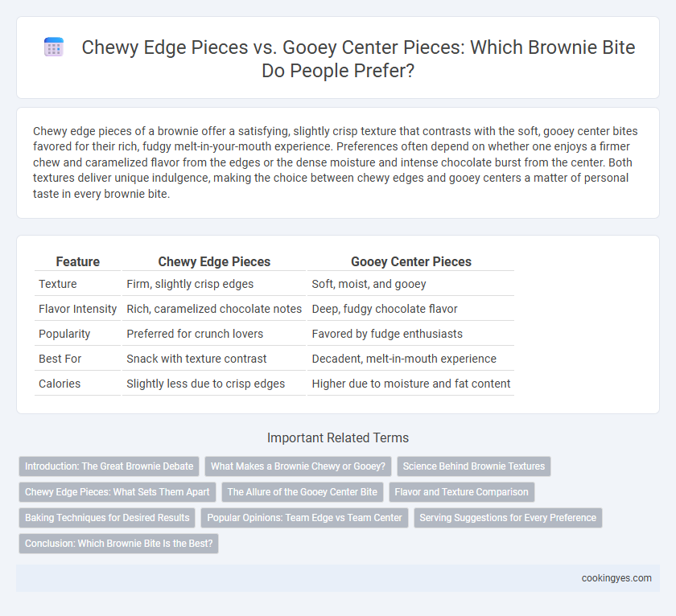Viewport: 676px width, 616px height.
Task: Open 'Chewy Edge Pieces: What Sets Them Apart'
Action: [x=117, y=492]
